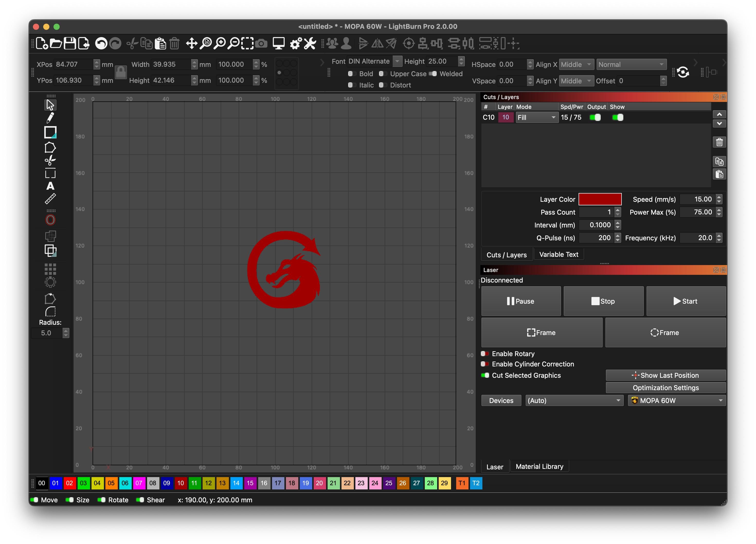The height and width of the screenshot is (544, 756).
Task: Click the rectangular Frame button
Action: coord(542,332)
